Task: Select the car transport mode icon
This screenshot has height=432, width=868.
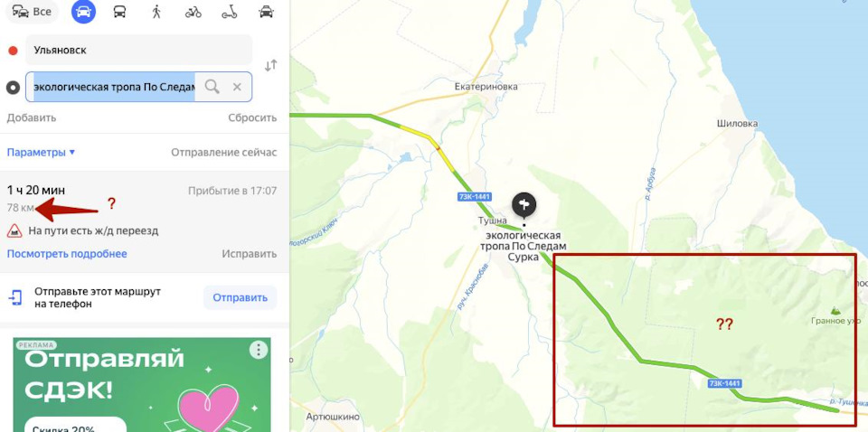Action: (x=83, y=12)
